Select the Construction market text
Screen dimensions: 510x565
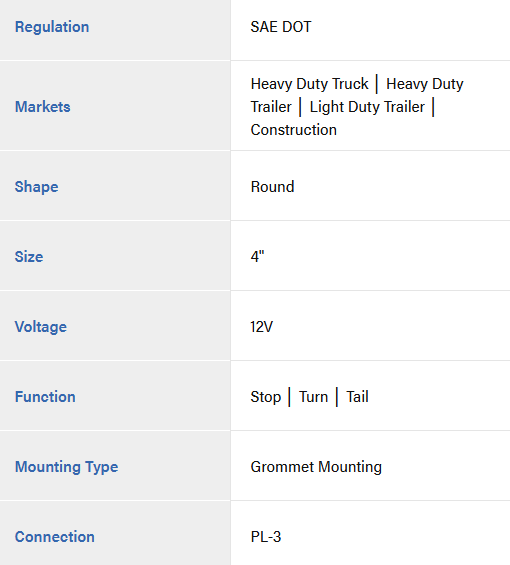click(294, 130)
